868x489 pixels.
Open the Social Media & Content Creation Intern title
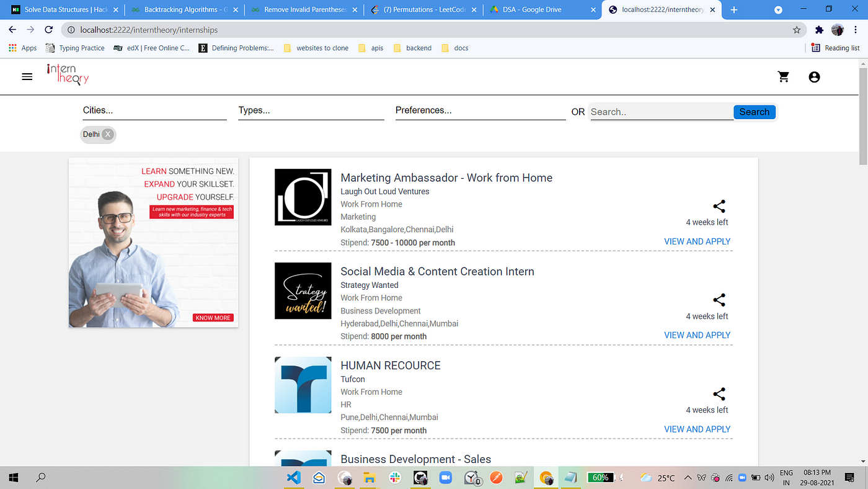click(x=437, y=271)
